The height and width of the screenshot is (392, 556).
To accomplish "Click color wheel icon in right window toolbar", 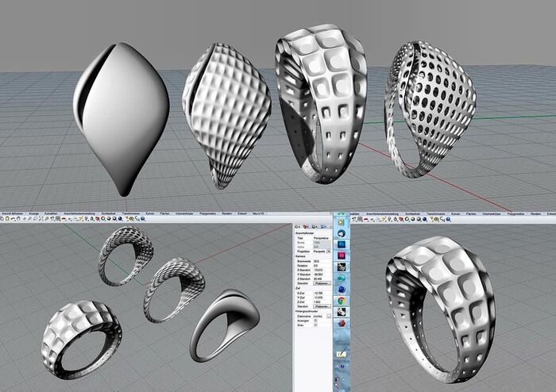I will point(407,219).
